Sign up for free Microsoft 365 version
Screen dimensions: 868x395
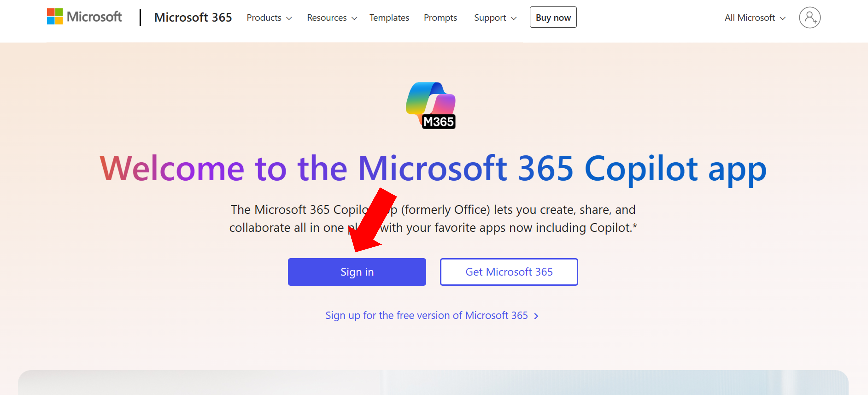click(x=426, y=315)
